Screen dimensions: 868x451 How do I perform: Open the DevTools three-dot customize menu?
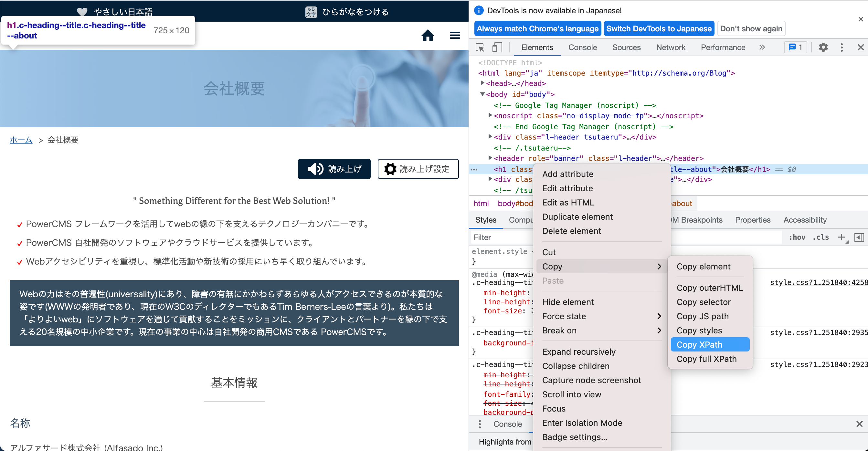coord(842,47)
